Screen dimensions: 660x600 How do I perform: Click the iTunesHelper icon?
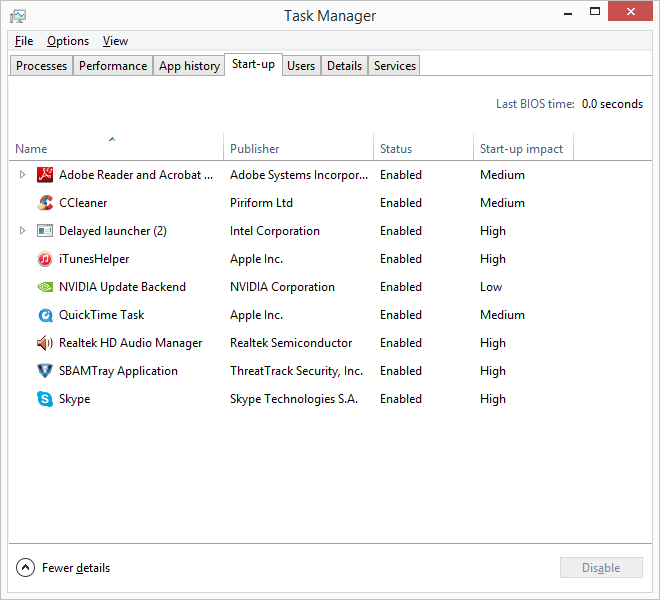(x=45, y=259)
